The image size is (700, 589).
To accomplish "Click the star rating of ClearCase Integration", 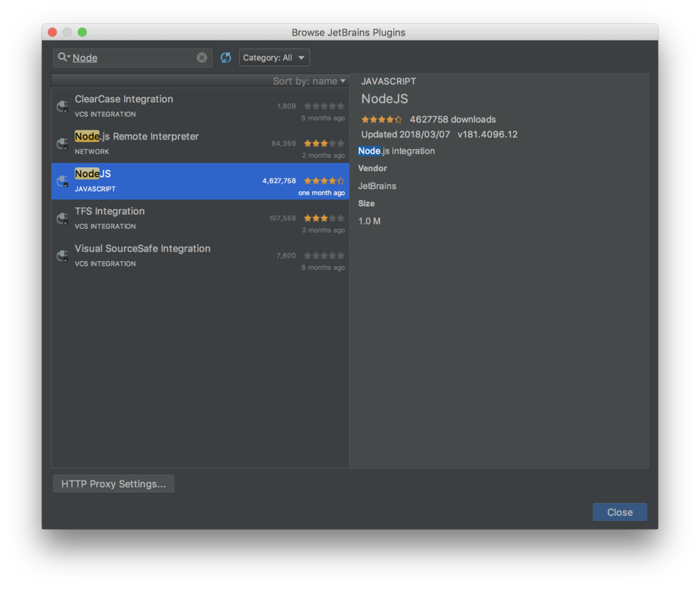I will point(324,106).
